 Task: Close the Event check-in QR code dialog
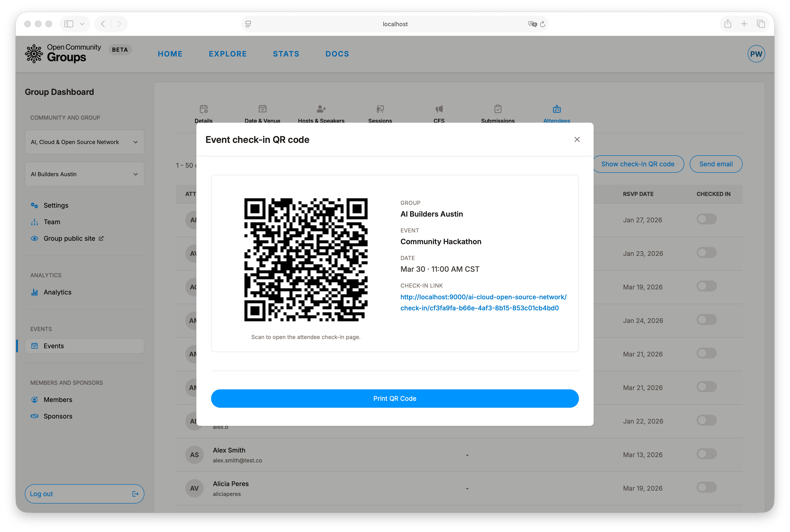click(x=577, y=139)
